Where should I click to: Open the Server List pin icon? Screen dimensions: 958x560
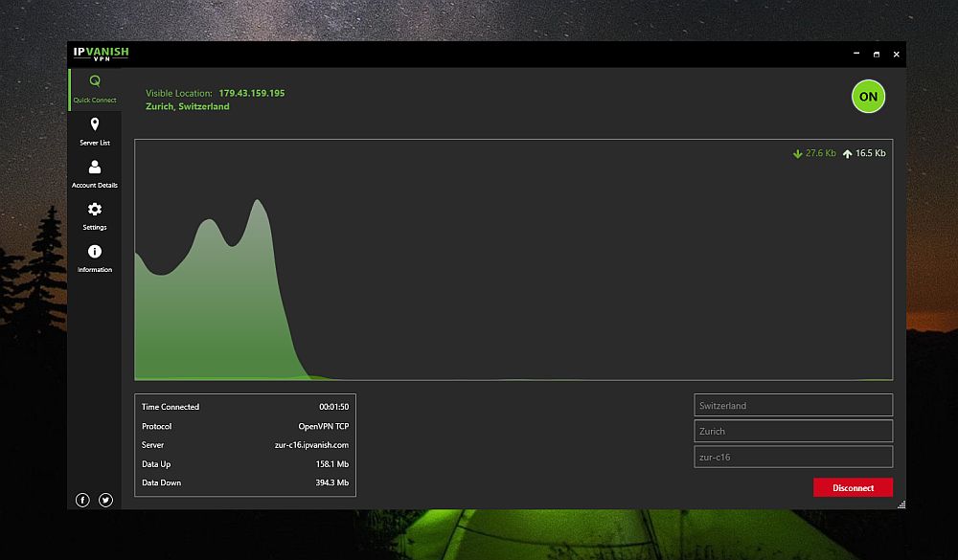pyautogui.click(x=95, y=124)
